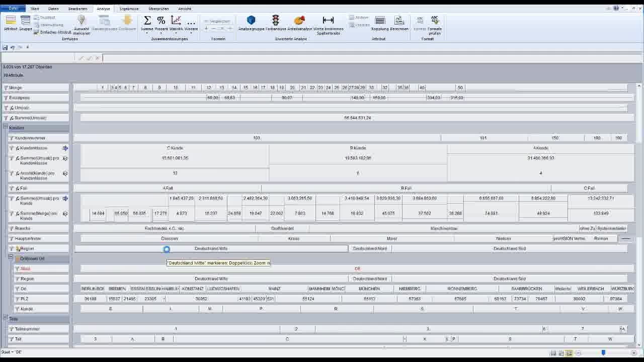Switch to the Bearbeiten tab
The height and width of the screenshot is (362, 644).
77,9
